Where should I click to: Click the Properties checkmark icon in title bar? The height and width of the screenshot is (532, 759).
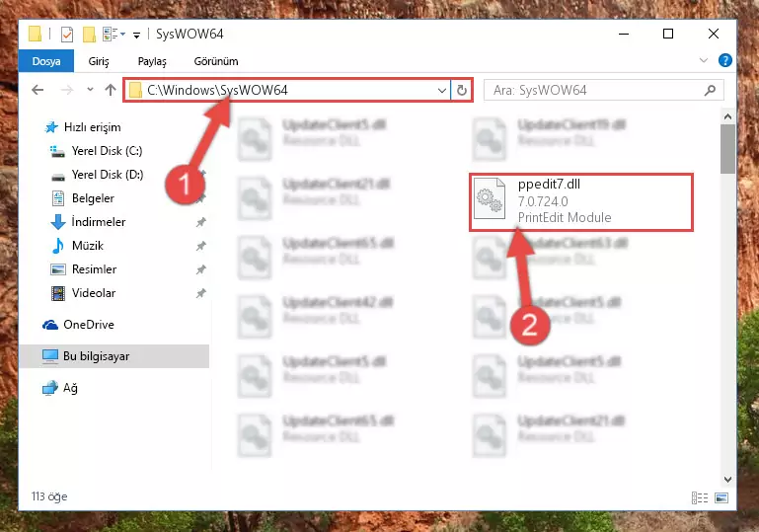tap(67, 35)
